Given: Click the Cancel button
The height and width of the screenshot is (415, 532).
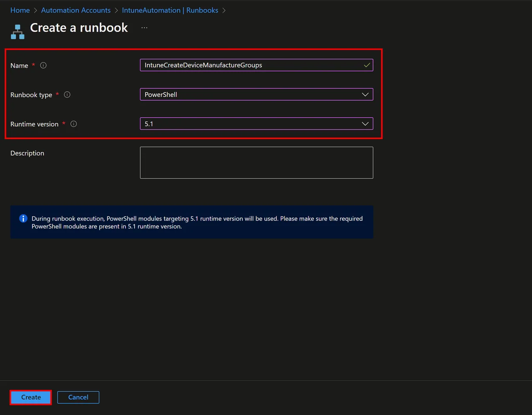Looking at the screenshot, I should (78, 397).
